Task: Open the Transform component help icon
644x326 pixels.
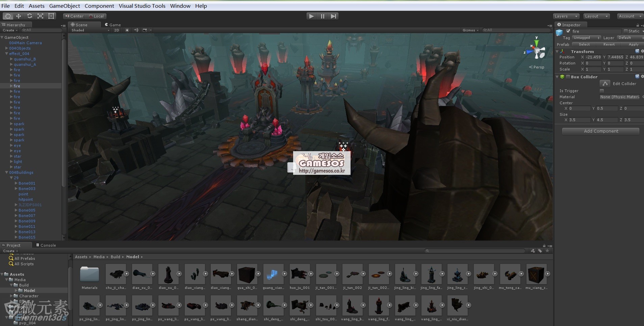Action: 637,51
